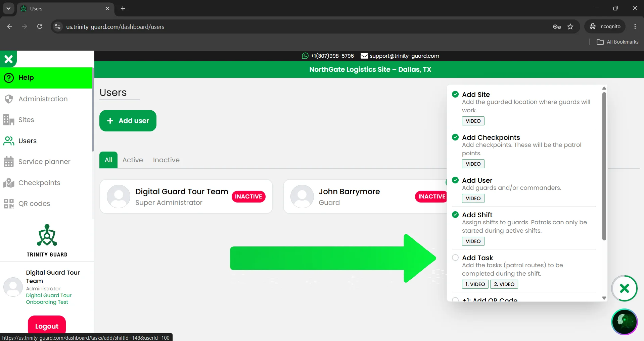This screenshot has height=341, width=644.
Task: Reload the page
Action: [40, 26]
